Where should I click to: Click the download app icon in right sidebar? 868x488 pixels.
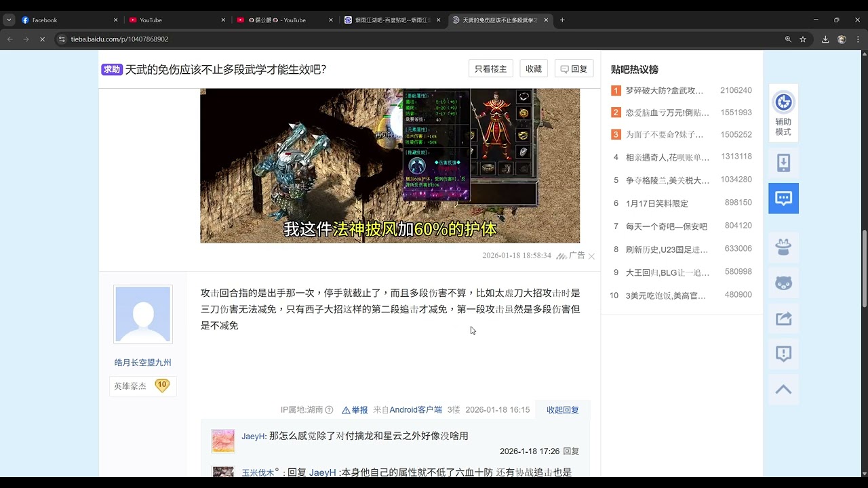coord(783,163)
